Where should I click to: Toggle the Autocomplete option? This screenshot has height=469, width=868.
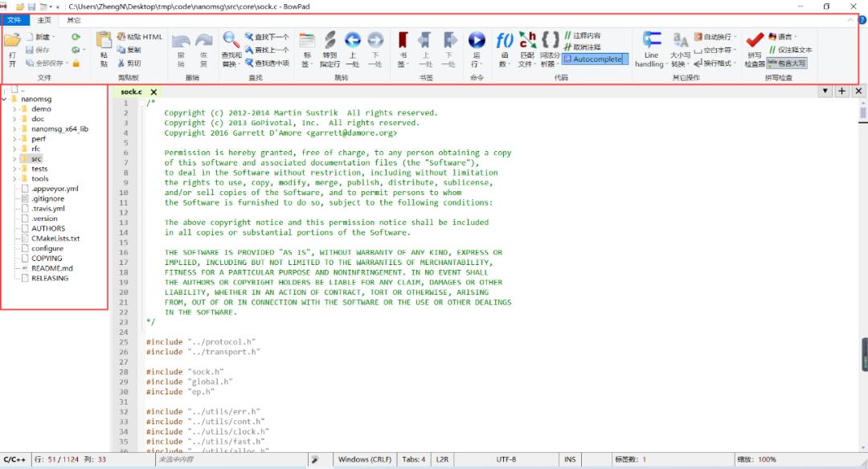coord(595,59)
